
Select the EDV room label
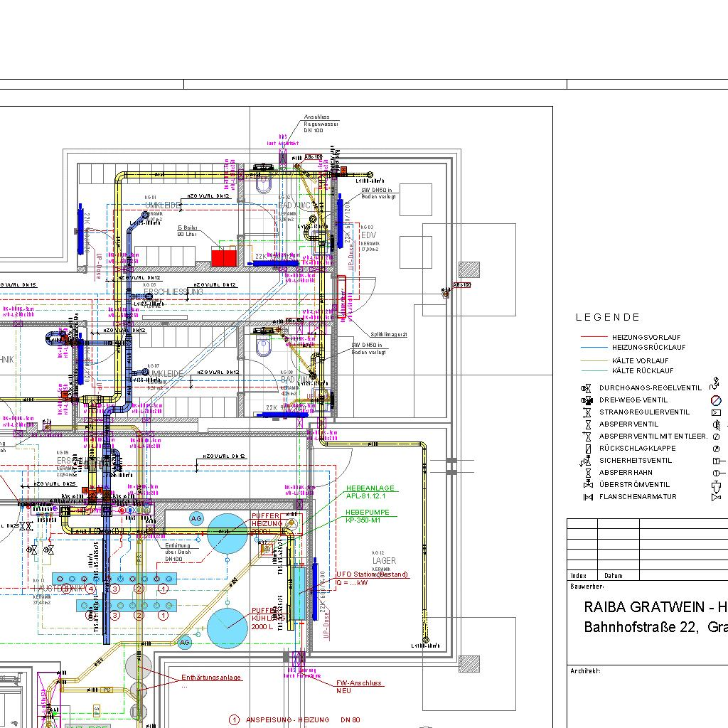click(368, 235)
